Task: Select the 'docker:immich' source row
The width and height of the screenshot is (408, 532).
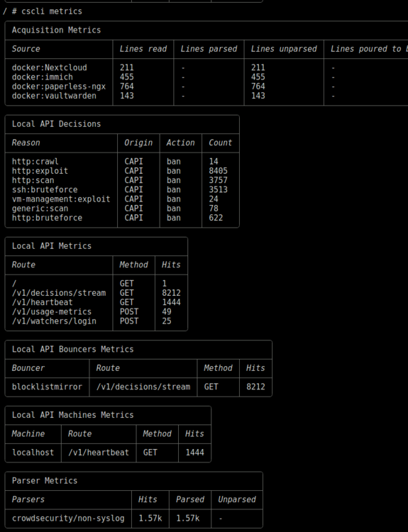Action: (43, 77)
